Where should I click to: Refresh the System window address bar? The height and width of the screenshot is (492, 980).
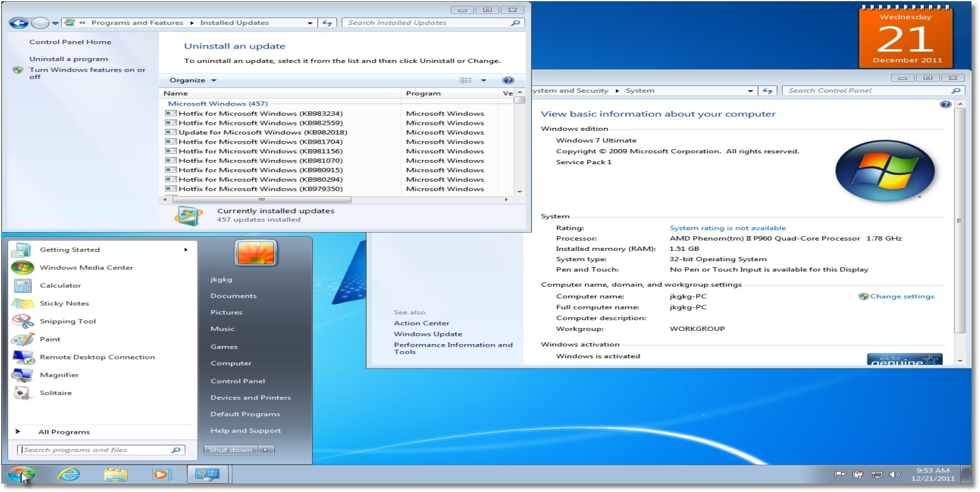(x=768, y=91)
